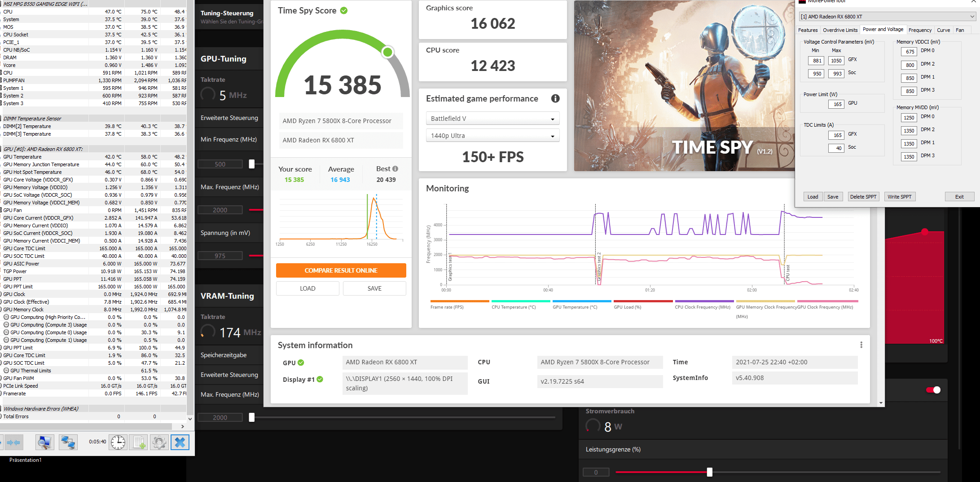Click the blue X icon in HWiNFO toolbar
The height and width of the screenshot is (482, 980).
coord(180,442)
